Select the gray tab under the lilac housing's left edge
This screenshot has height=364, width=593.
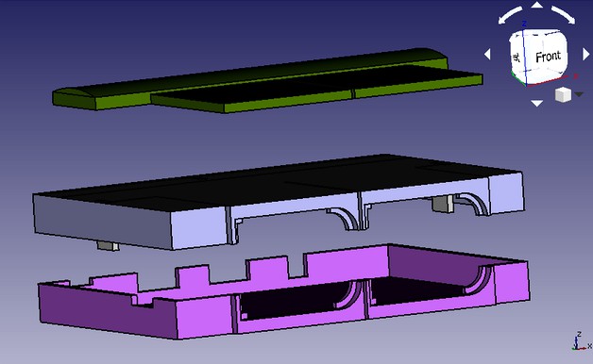(x=108, y=246)
